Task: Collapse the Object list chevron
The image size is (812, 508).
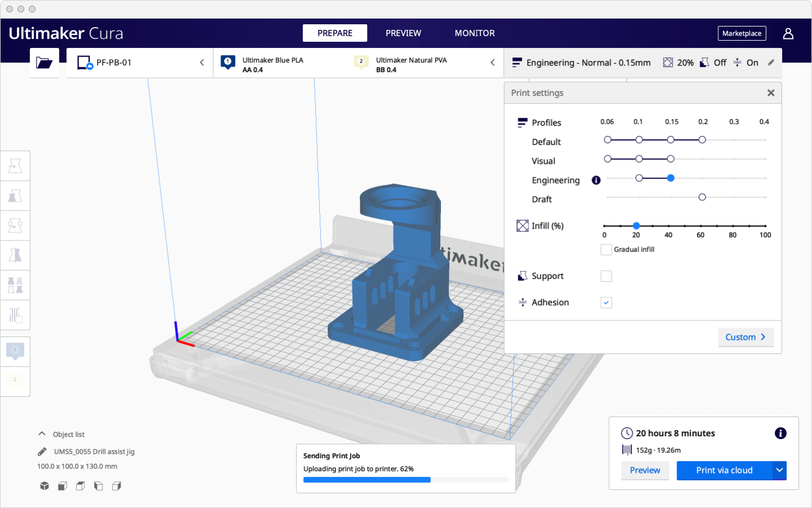Action: [x=42, y=434]
